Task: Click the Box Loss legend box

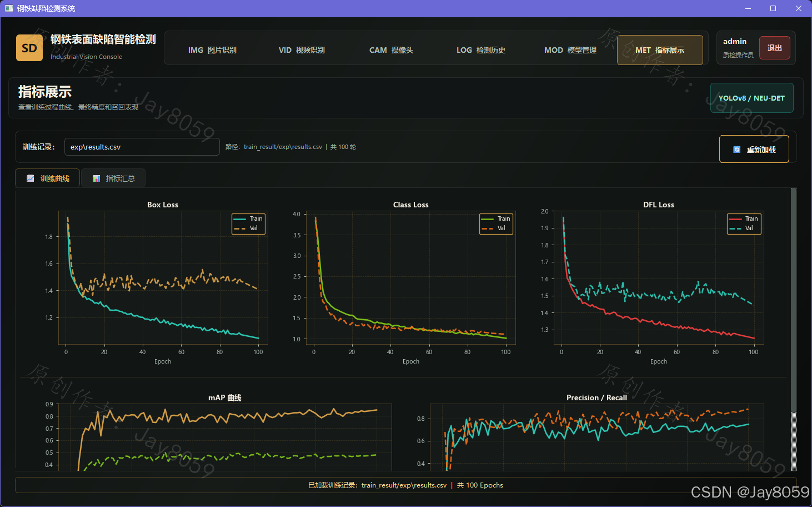Action: [249, 223]
